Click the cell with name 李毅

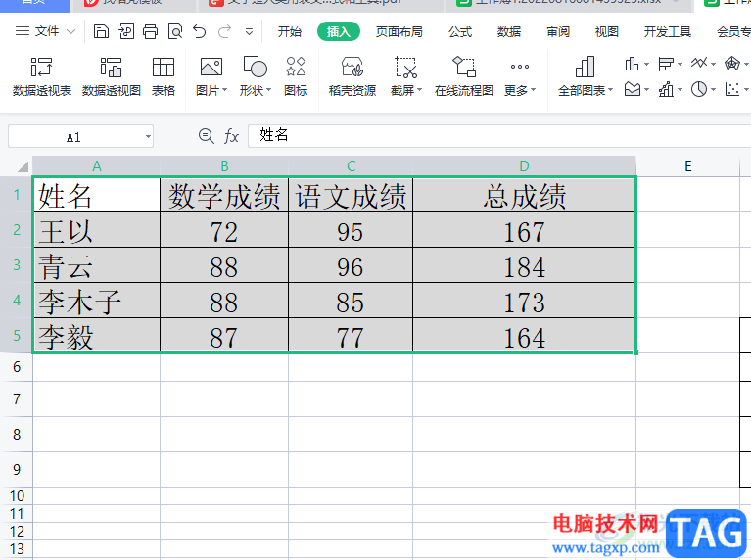96,336
